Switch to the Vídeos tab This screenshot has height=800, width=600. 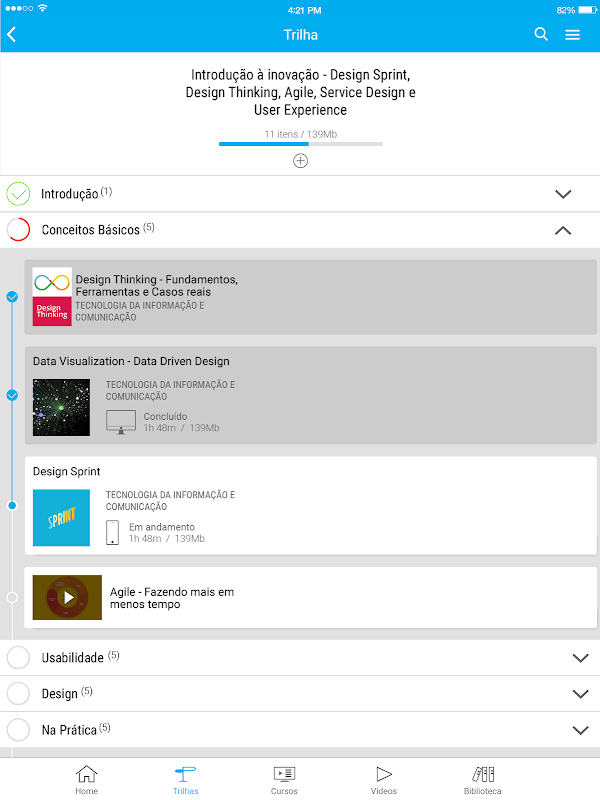(x=384, y=779)
